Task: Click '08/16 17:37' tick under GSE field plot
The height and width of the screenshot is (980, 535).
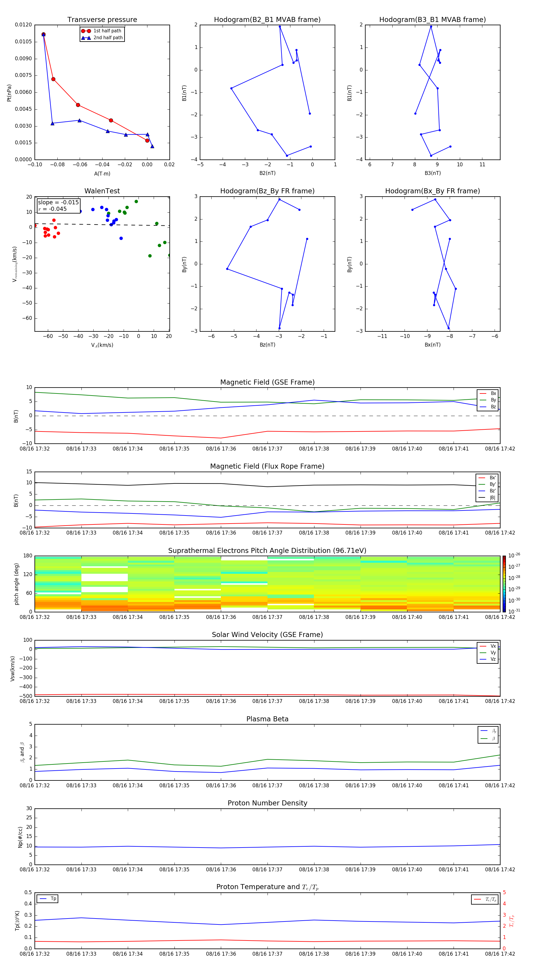Action: (267, 449)
